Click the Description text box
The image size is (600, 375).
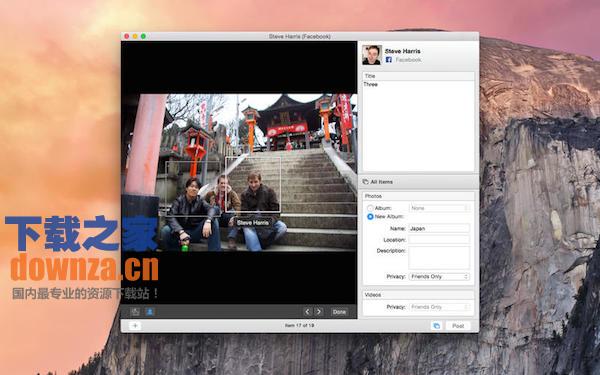[x=439, y=258]
